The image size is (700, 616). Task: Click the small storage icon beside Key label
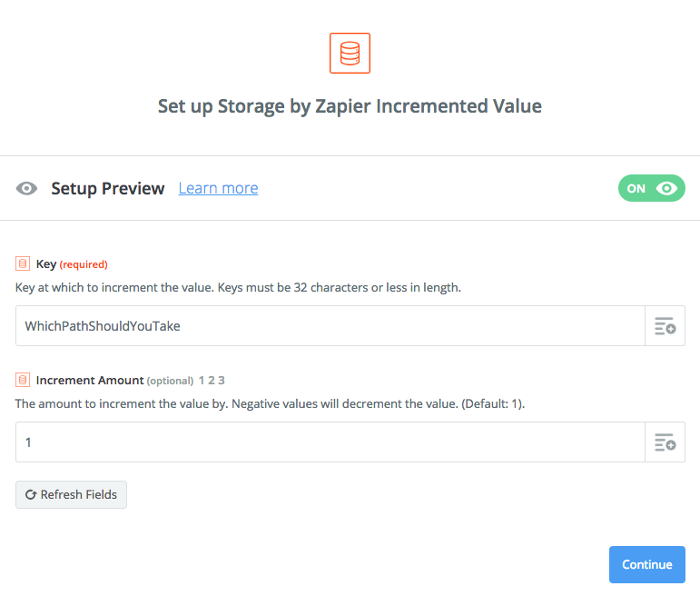23,264
